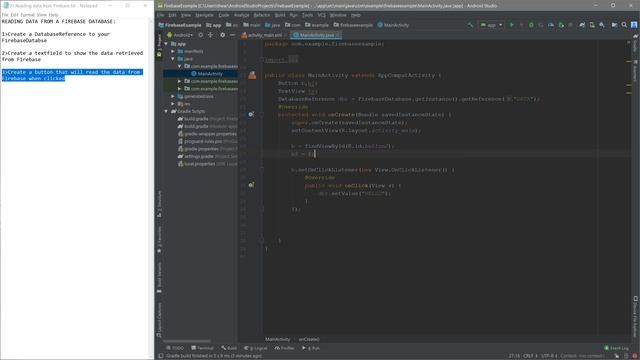
Task: Open the Build menu
Action: point(280,15)
